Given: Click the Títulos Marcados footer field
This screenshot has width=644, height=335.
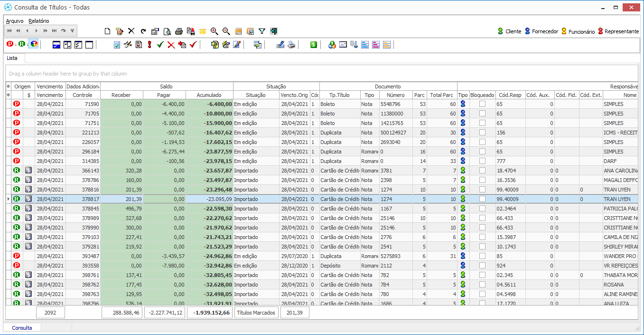Looking at the screenshot, I should (257, 313).
